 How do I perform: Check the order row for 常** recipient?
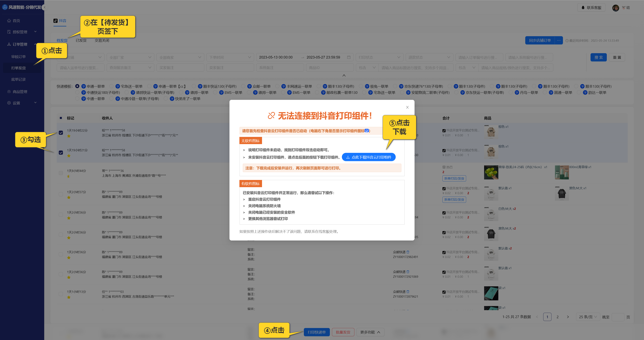pos(61,173)
